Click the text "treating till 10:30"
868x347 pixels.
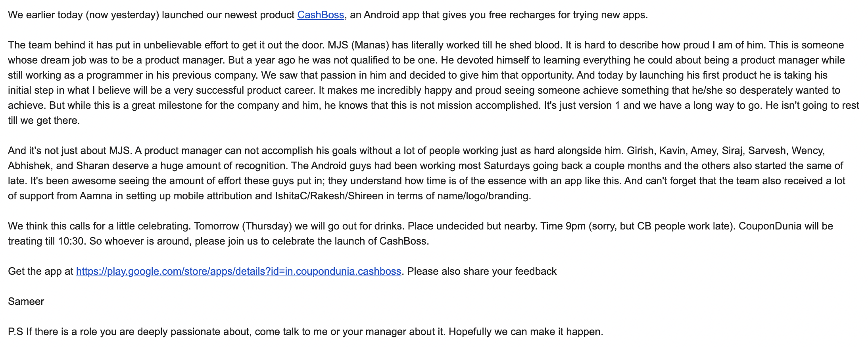point(46,241)
